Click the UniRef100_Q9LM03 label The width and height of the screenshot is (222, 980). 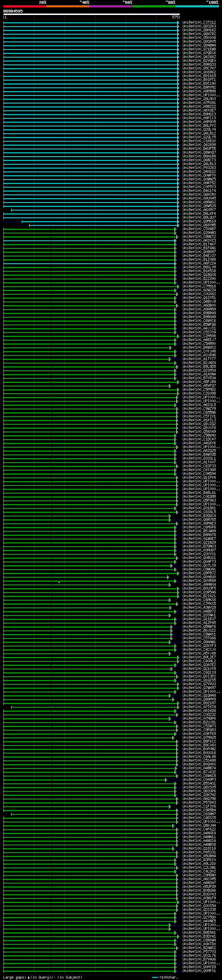coord(199,99)
